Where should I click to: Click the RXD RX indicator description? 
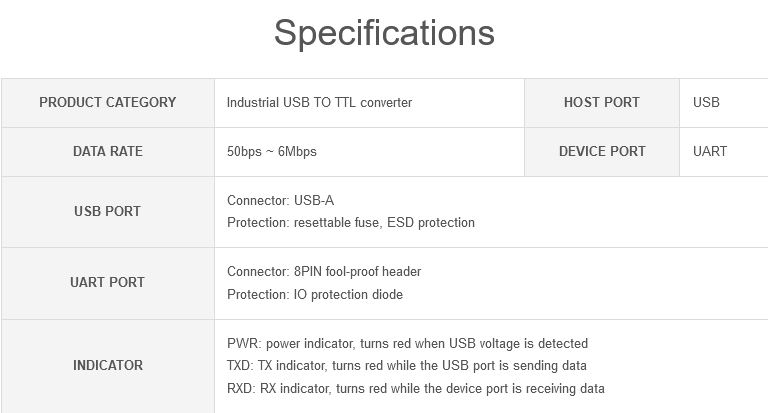[416, 389]
